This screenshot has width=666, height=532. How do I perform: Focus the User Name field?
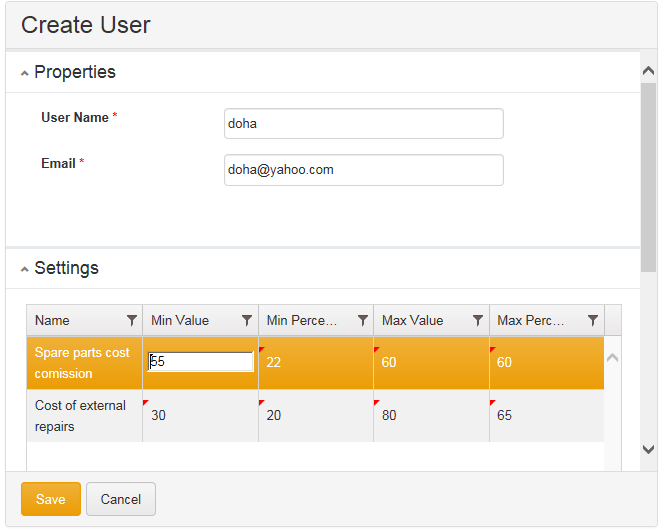364,124
